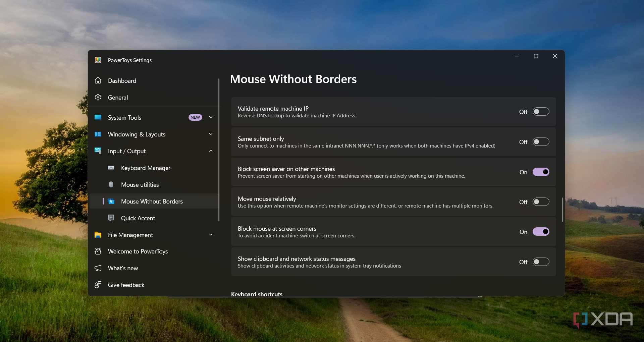
Task: Click the File Management folder icon
Action: pos(98,235)
